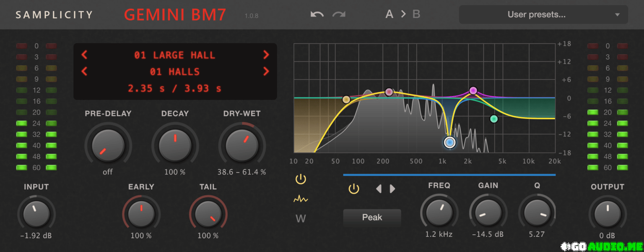Open the Peak filter type selector
The image size is (644, 252).
pos(372,218)
